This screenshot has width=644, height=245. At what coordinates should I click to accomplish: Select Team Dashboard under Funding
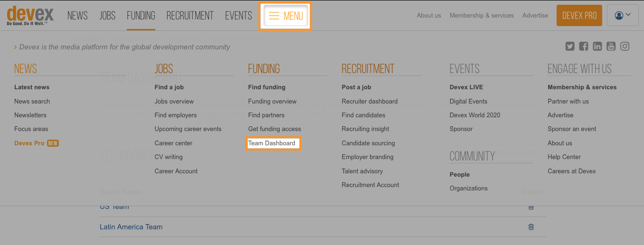tap(272, 143)
